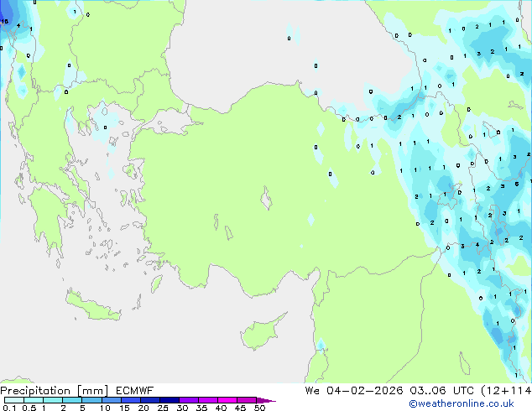
Task: Click the 'ECMWF' model label
Action: 135,391
